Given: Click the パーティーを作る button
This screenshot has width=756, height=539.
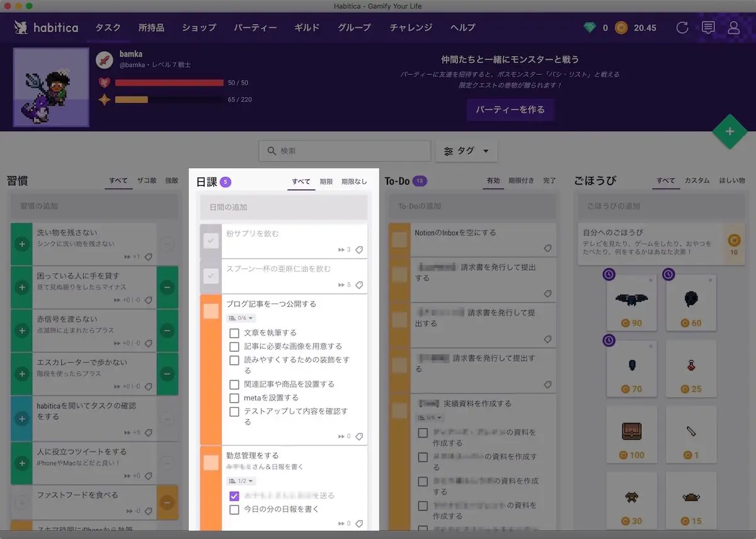Looking at the screenshot, I should tap(510, 110).
